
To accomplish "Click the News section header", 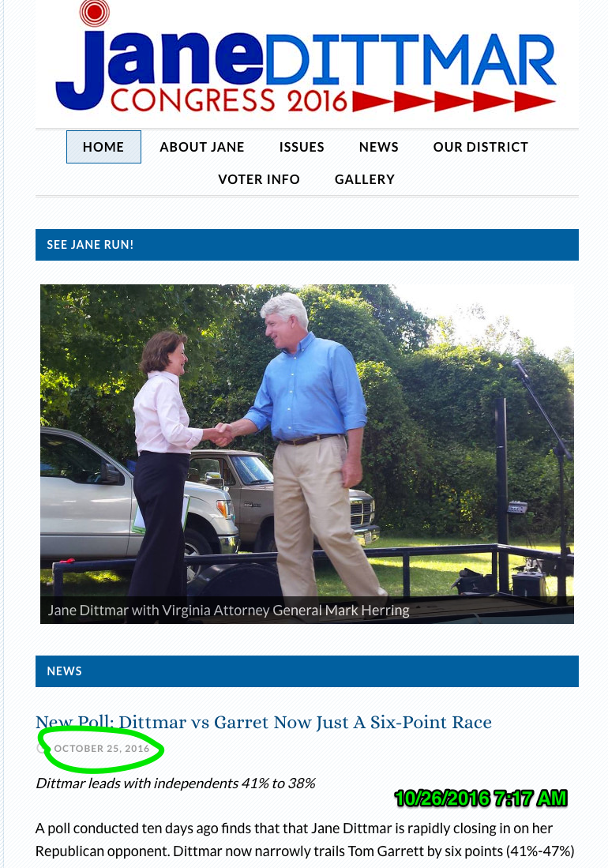I will point(307,671).
